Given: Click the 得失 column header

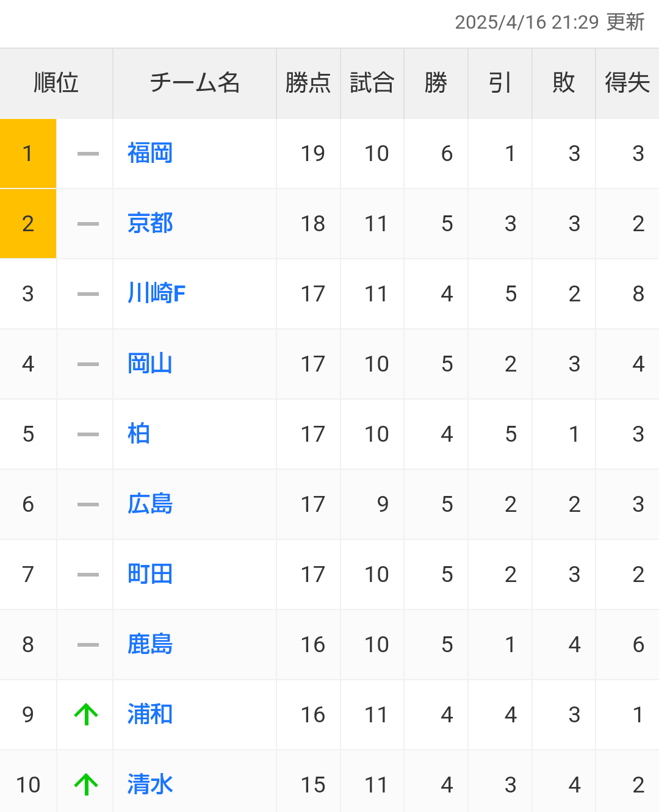Looking at the screenshot, I should (627, 83).
